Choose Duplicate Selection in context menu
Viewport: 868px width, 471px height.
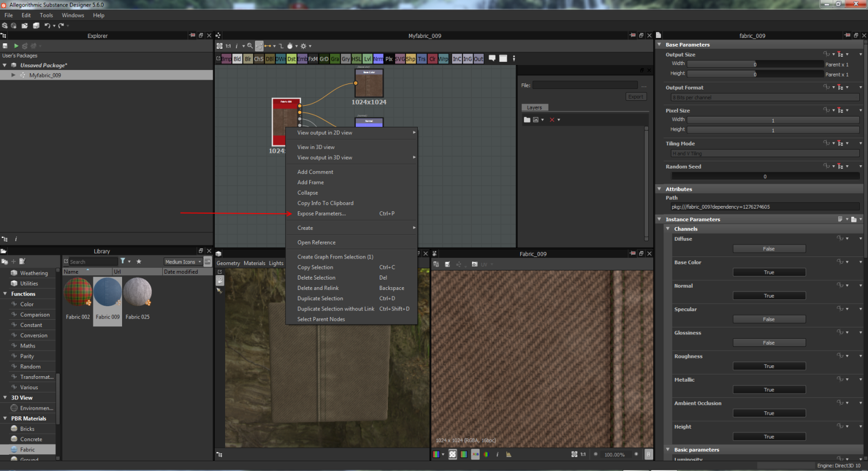(351, 299)
